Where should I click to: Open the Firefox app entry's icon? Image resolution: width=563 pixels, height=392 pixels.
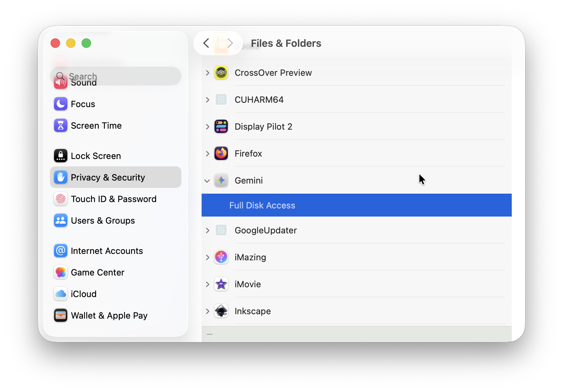pos(221,153)
